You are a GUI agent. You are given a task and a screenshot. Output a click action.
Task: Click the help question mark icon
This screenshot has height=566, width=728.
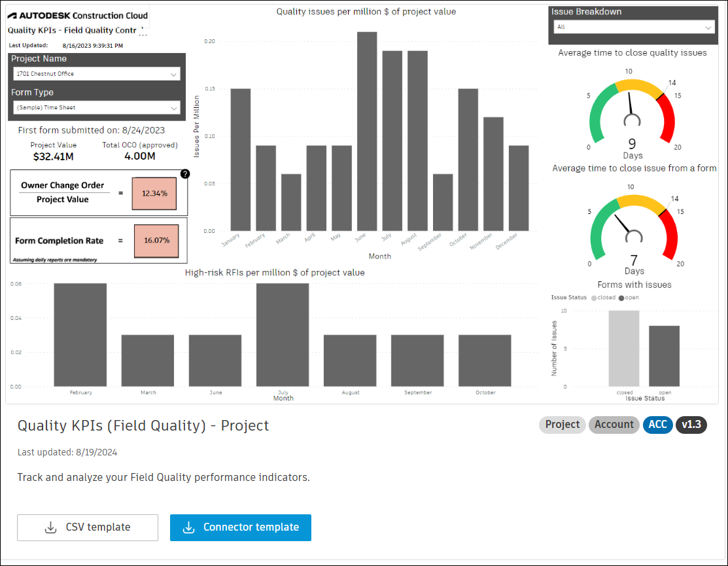pyautogui.click(x=185, y=174)
